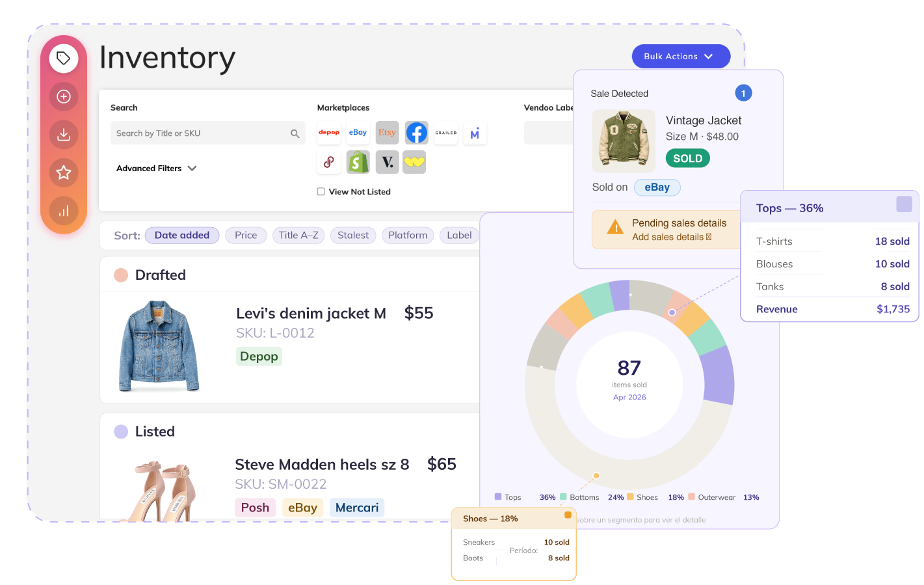Open the Vintage Jacket thumbnail
This screenshot has height=585, width=924.
pyautogui.click(x=624, y=141)
